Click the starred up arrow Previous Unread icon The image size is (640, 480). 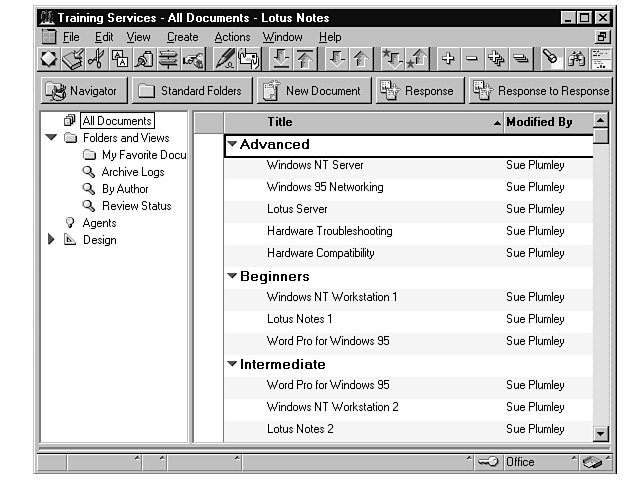click(x=416, y=59)
